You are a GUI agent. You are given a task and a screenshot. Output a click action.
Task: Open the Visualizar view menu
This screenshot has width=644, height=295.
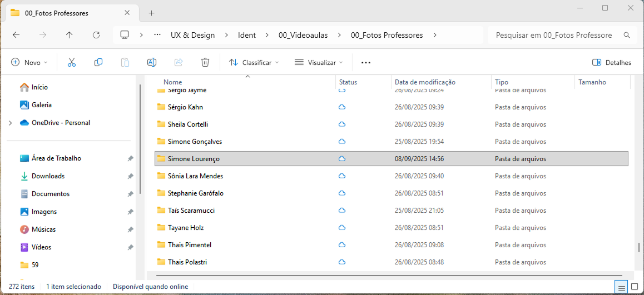(319, 63)
